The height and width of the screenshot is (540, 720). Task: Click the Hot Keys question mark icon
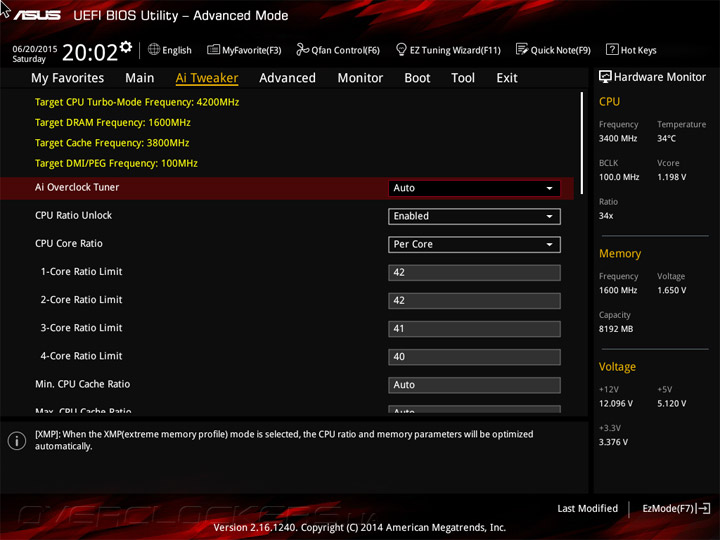point(612,49)
